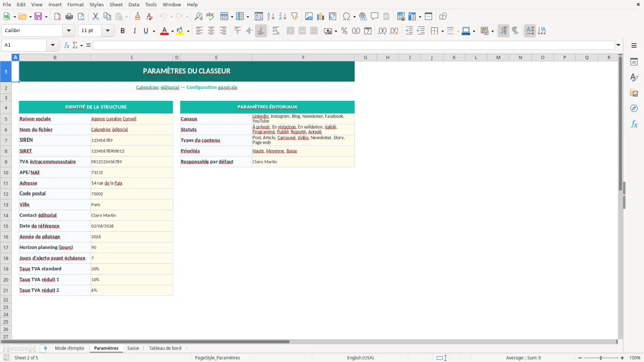Screen dimensions: 644x362
Task: Insert a hyperlink
Action: (363, 17)
